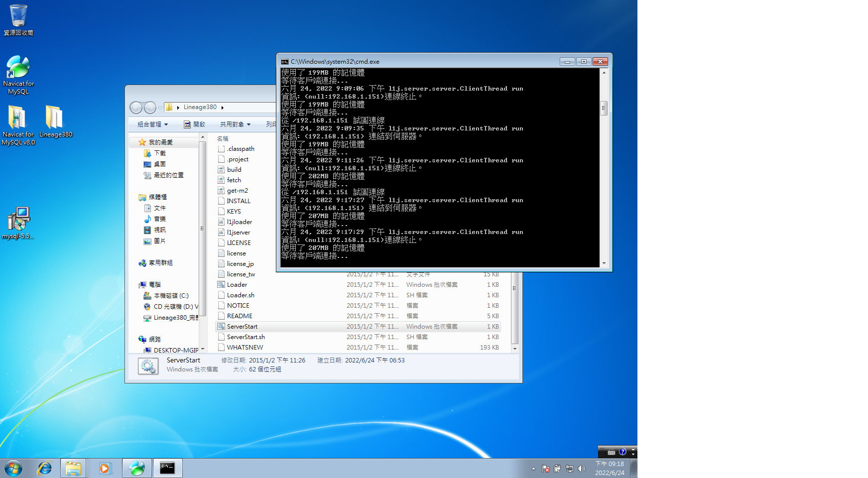Go back in the Explorer window
868x478 pixels.
[x=136, y=108]
